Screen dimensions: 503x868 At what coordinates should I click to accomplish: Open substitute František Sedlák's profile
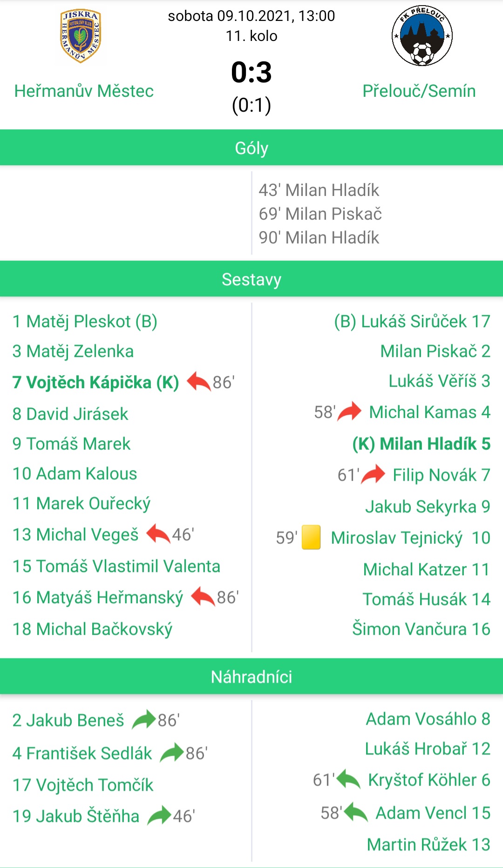pos(82,753)
